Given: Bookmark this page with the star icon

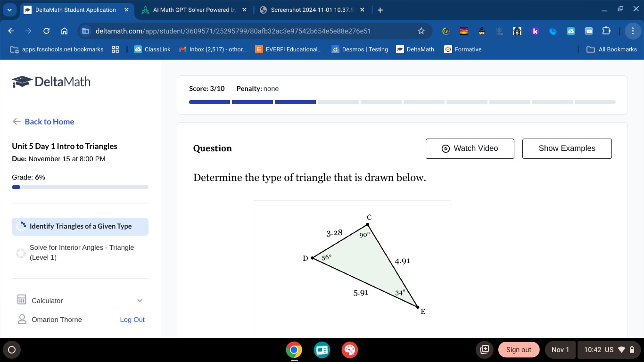Looking at the screenshot, I should coord(421,31).
